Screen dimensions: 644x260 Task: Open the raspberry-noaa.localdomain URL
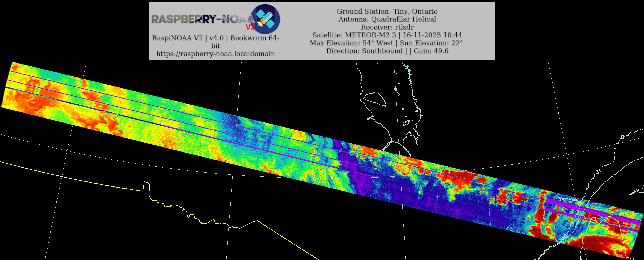coord(216,54)
